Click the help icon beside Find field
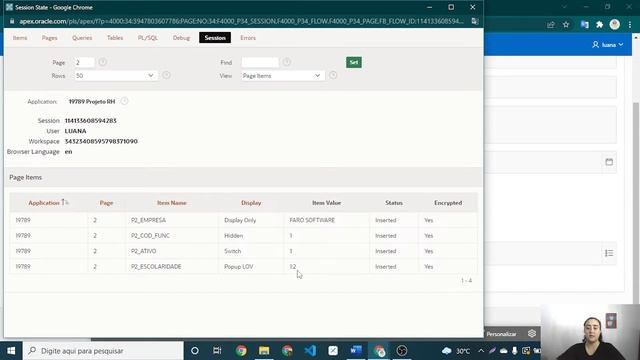This screenshot has height=360, width=640. [x=287, y=62]
